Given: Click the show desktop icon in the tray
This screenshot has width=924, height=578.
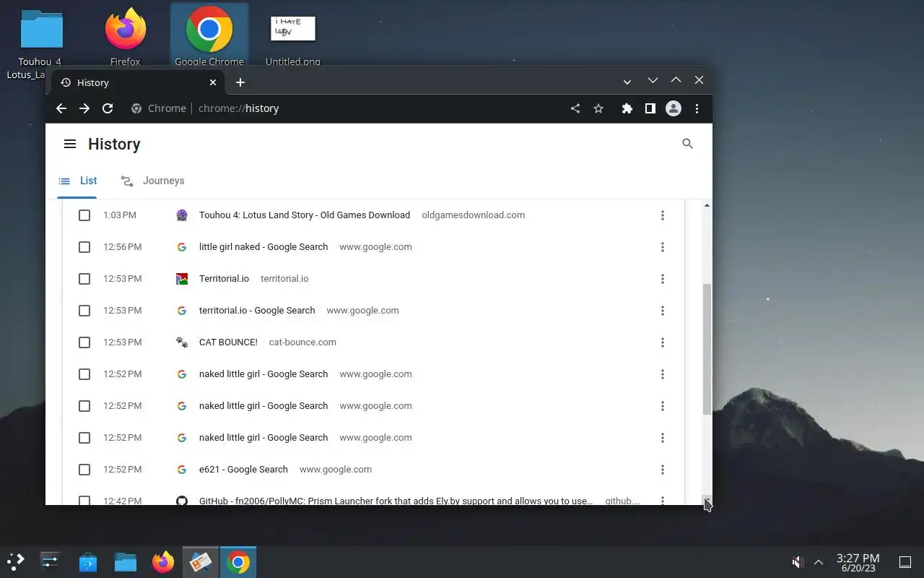Looking at the screenshot, I should click(905, 561).
